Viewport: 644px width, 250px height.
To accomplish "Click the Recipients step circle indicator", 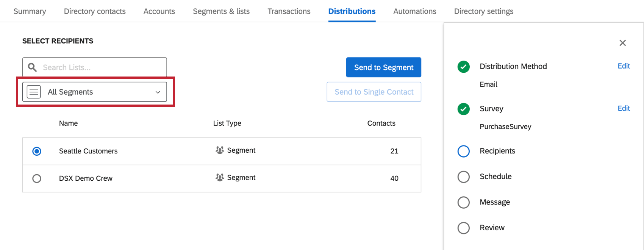I will tap(463, 151).
